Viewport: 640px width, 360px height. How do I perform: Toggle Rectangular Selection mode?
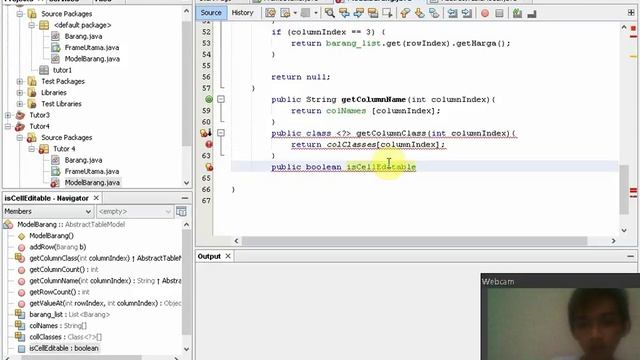tap(387, 13)
